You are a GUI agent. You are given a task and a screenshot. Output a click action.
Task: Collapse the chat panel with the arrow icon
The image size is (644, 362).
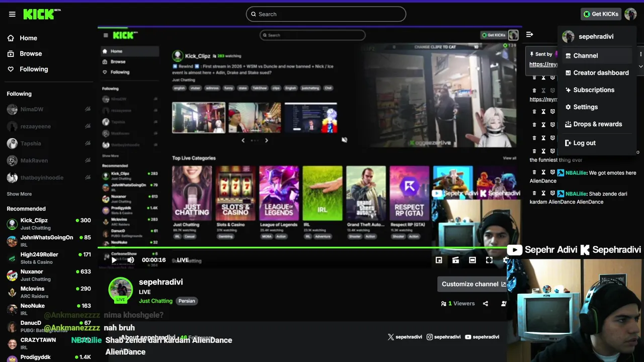click(529, 34)
